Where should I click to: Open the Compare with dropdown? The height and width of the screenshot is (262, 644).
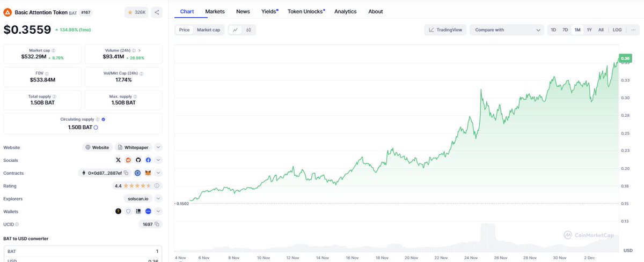(x=507, y=30)
